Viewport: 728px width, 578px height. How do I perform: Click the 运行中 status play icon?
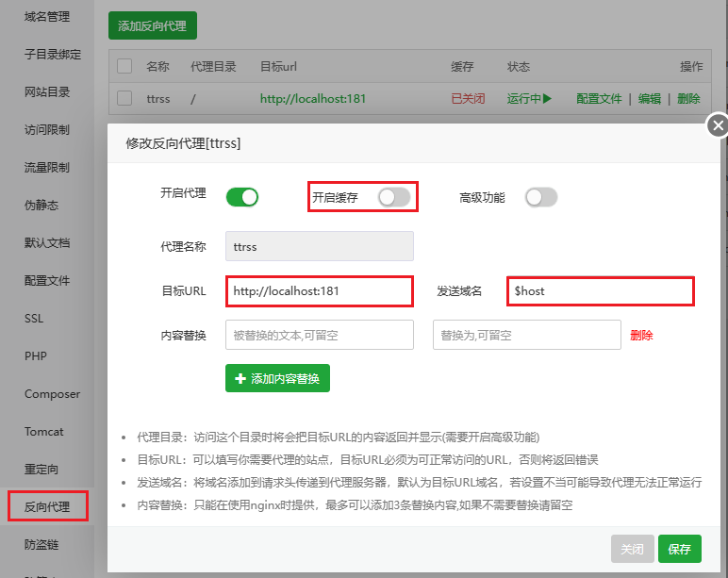coord(546,98)
